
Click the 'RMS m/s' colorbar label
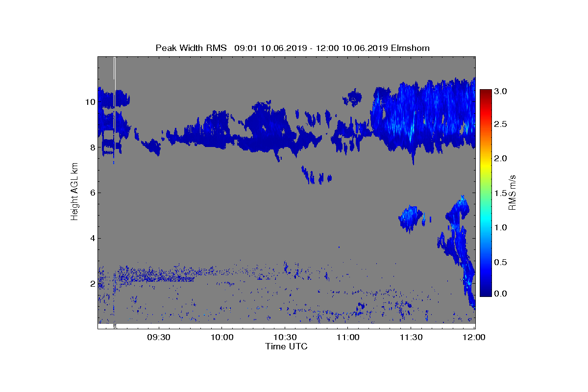[x=512, y=192]
